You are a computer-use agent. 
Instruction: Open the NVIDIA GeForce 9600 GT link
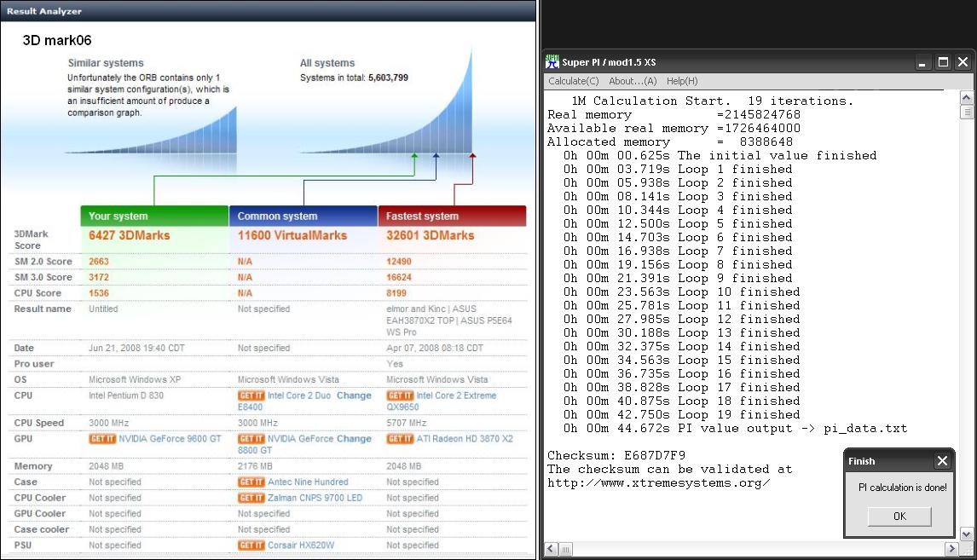(171, 438)
